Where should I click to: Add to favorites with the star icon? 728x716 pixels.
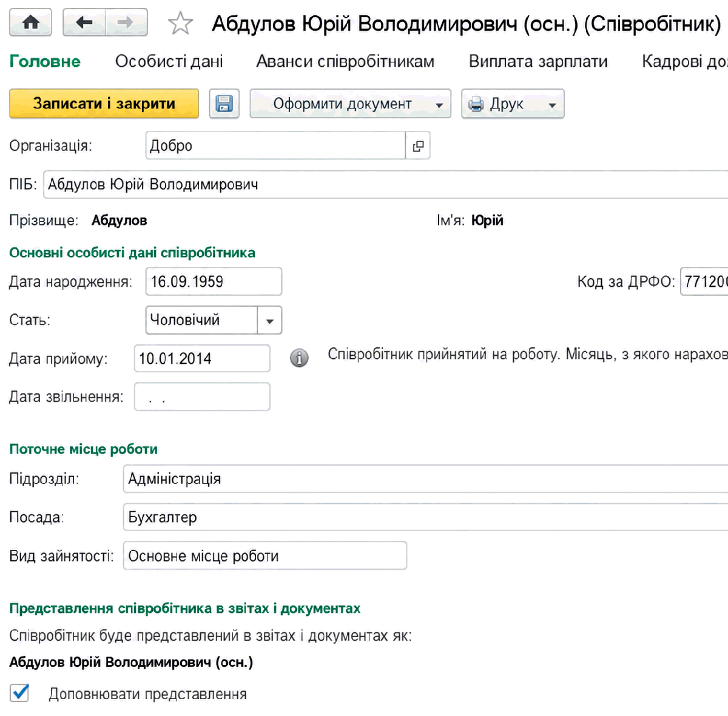coord(180,24)
